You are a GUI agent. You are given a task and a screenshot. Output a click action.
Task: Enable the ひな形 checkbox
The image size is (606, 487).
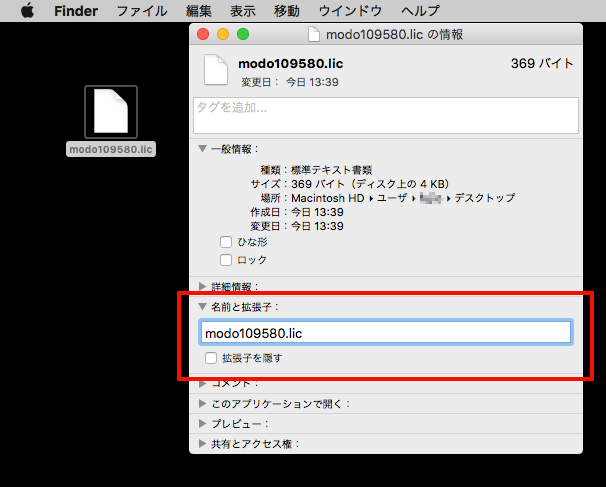[x=226, y=242]
